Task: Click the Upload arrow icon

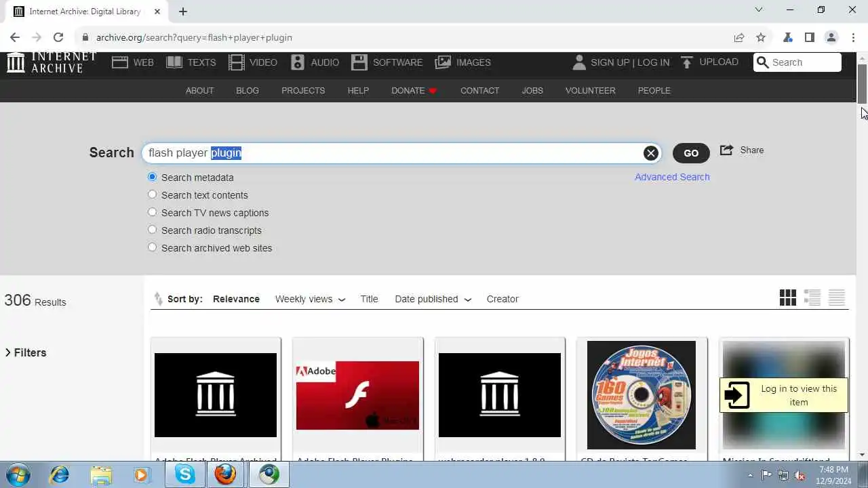Action: point(687,62)
